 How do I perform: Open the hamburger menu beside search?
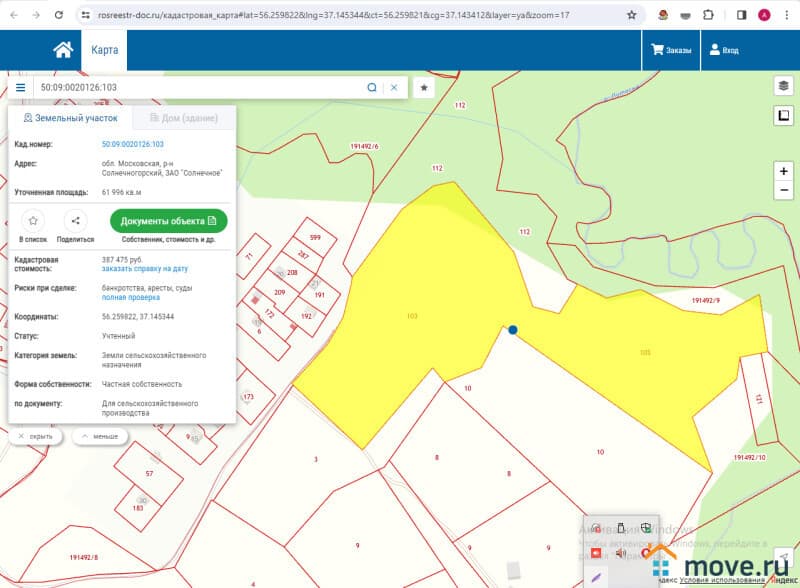(20, 88)
